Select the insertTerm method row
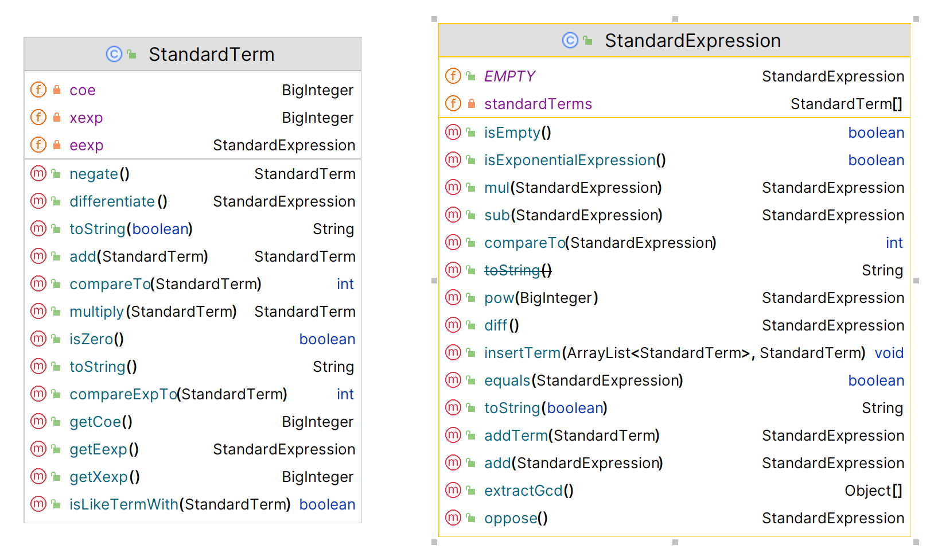 click(x=674, y=353)
